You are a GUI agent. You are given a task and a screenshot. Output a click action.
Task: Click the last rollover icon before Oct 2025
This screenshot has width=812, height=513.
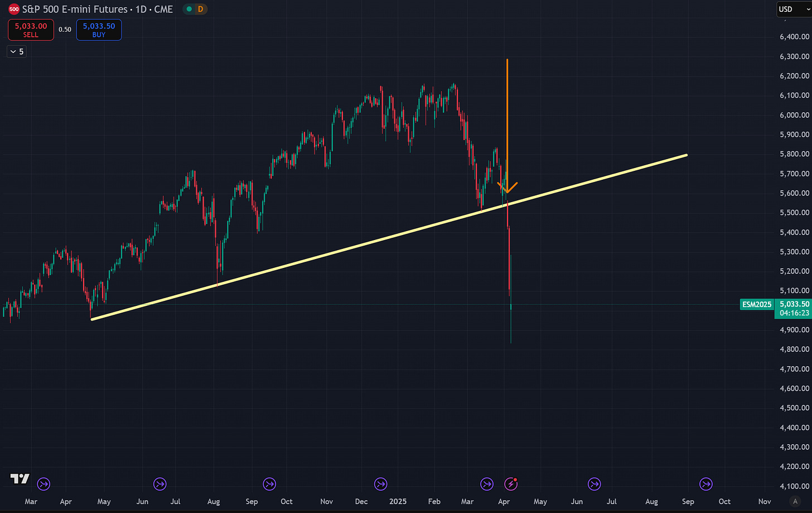click(706, 483)
